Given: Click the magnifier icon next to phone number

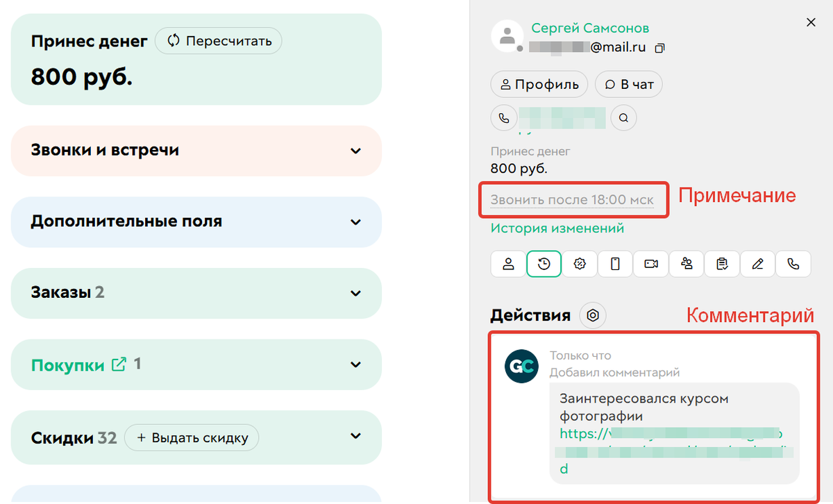Looking at the screenshot, I should (x=623, y=117).
